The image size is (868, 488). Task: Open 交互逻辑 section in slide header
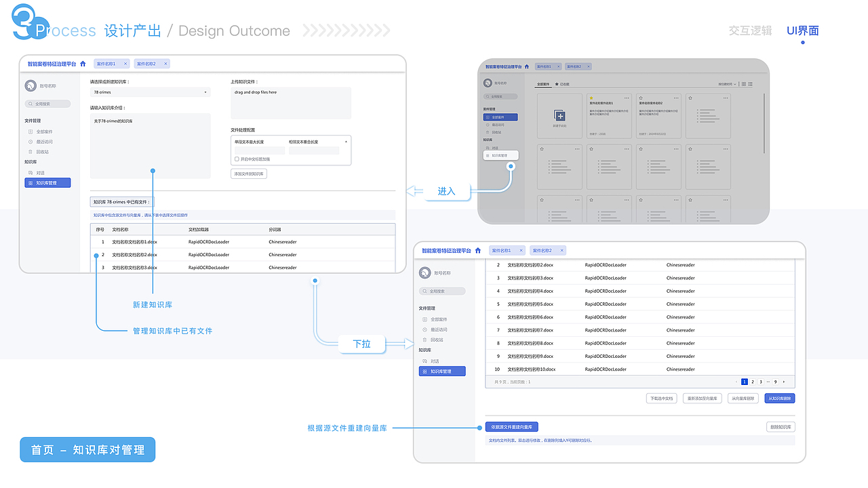click(750, 30)
